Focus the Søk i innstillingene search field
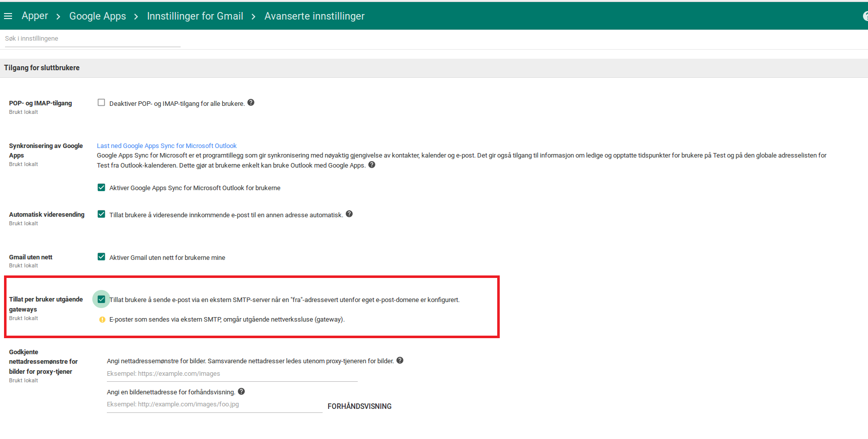The height and width of the screenshot is (439, 868). (x=92, y=39)
